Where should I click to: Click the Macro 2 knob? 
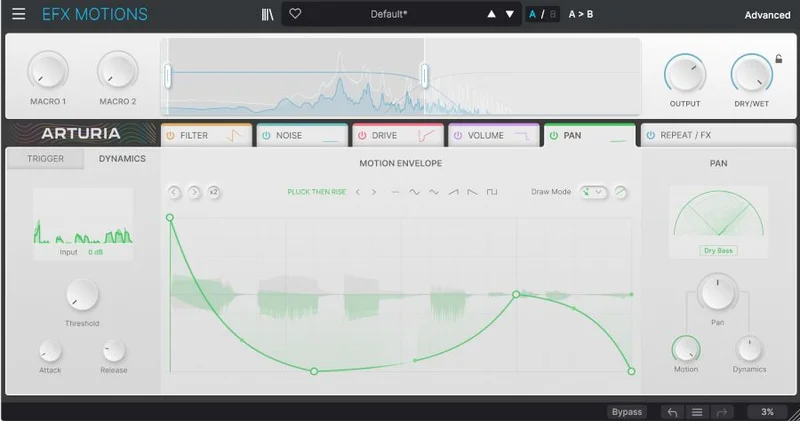(x=117, y=71)
